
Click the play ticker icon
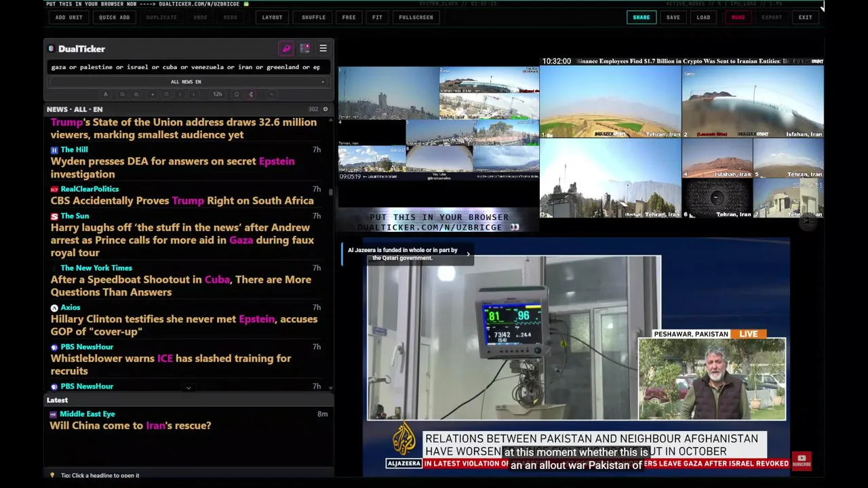click(152, 94)
